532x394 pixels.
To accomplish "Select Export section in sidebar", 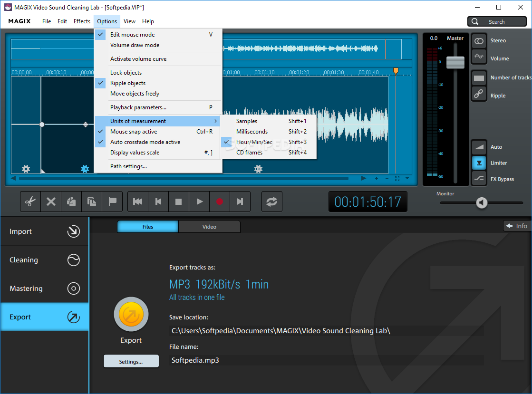I will tap(44, 317).
